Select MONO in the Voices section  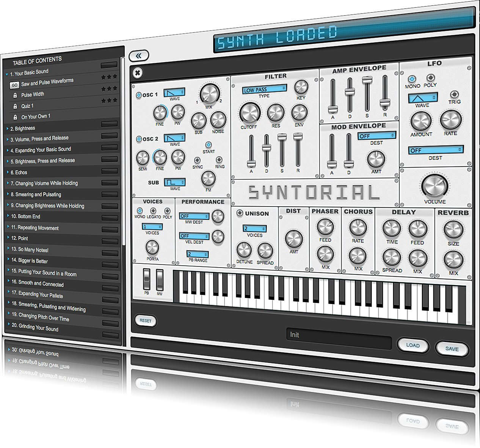[140, 211]
